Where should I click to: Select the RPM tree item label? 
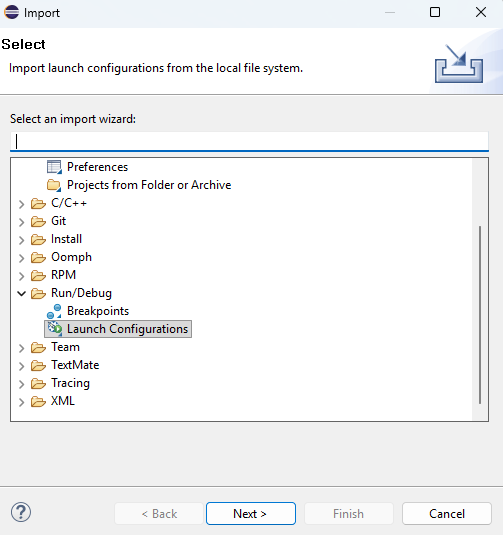coord(63,275)
